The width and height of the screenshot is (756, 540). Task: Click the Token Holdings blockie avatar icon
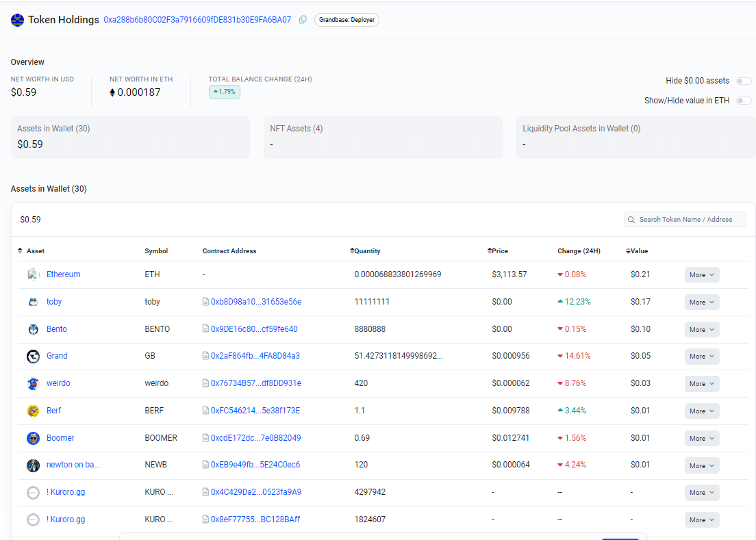click(17, 21)
